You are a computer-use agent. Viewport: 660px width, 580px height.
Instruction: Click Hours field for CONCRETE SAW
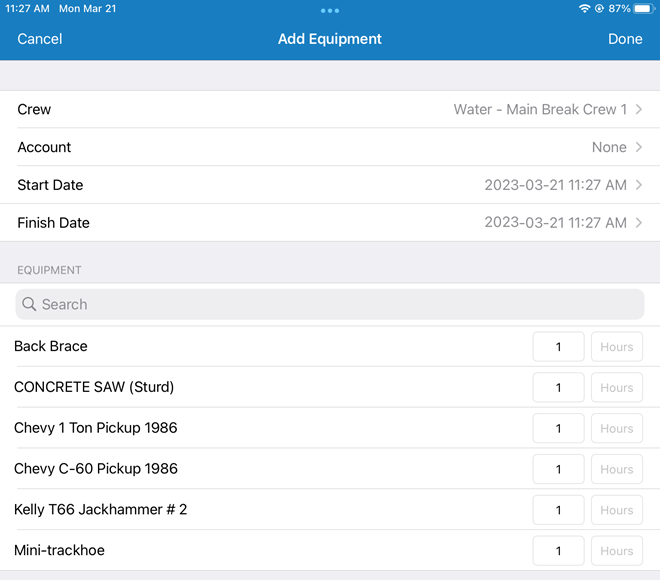(617, 388)
